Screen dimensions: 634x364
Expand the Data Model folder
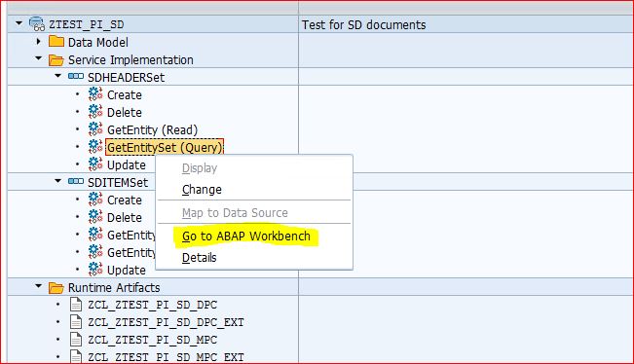39,41
